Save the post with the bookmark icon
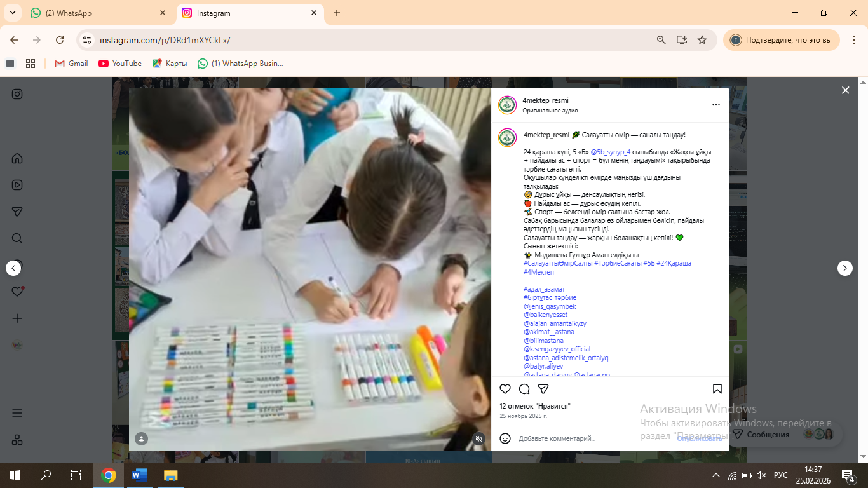Viewport: 868px width, 488px height. pyautogui.click(x=717, y=389)
